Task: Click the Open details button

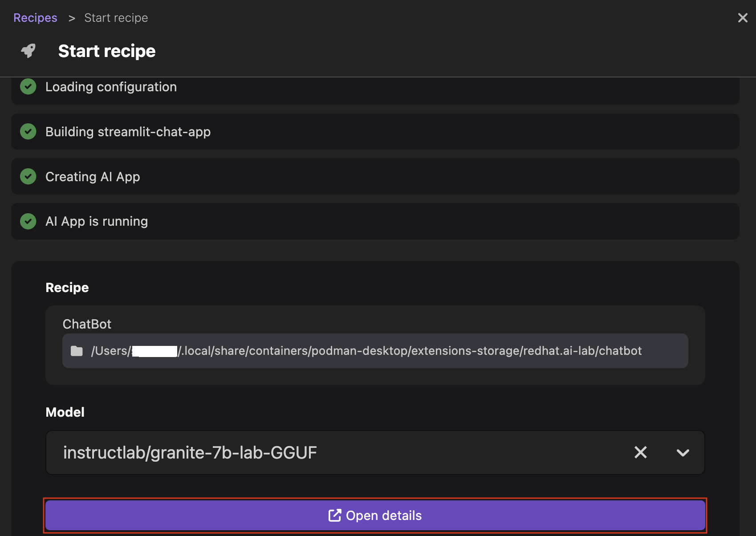Action: pyautogui.click(x=376, y=515)
